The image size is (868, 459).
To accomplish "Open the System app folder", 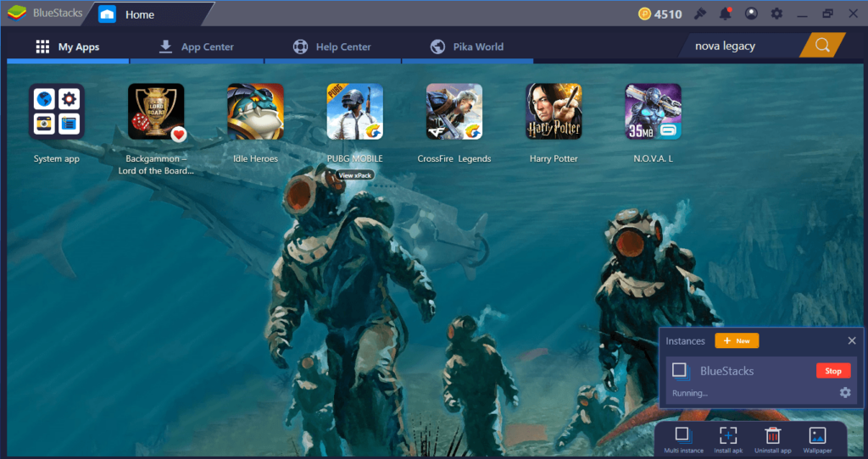I will [57, 112].
